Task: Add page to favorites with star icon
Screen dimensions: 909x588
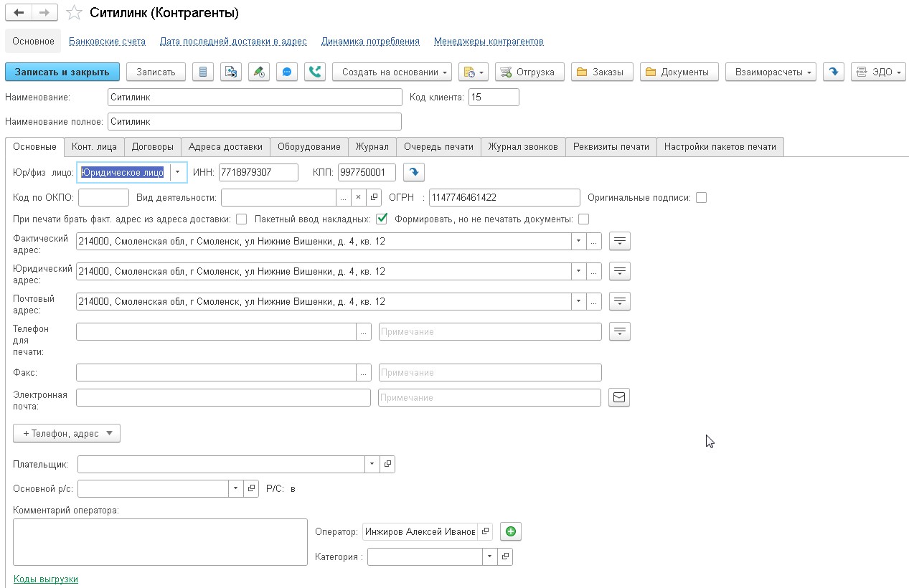Action: click(x=73, y=14)
